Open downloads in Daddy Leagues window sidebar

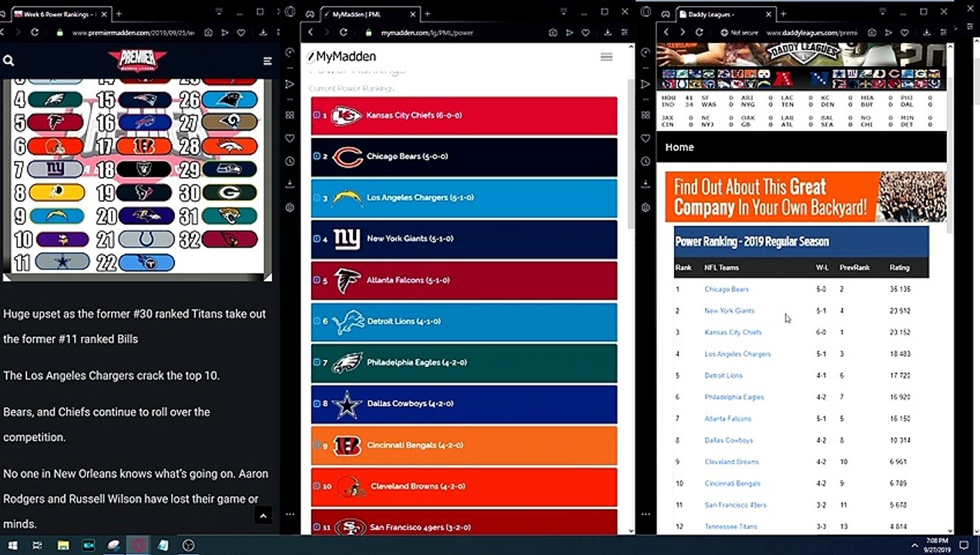click(x=646, y=184)
